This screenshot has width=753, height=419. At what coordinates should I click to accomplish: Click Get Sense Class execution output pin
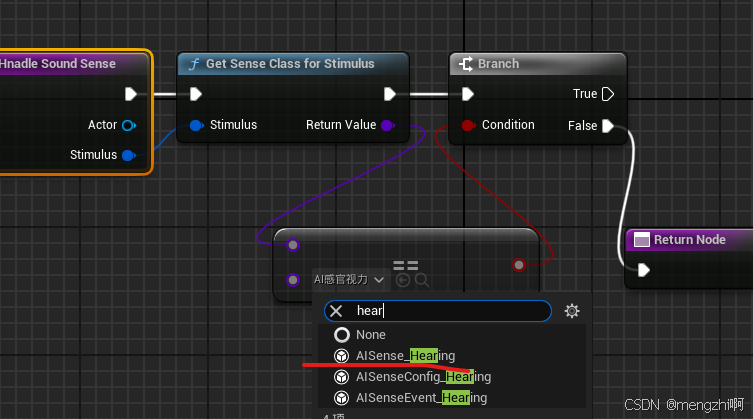tap(389, 94)
